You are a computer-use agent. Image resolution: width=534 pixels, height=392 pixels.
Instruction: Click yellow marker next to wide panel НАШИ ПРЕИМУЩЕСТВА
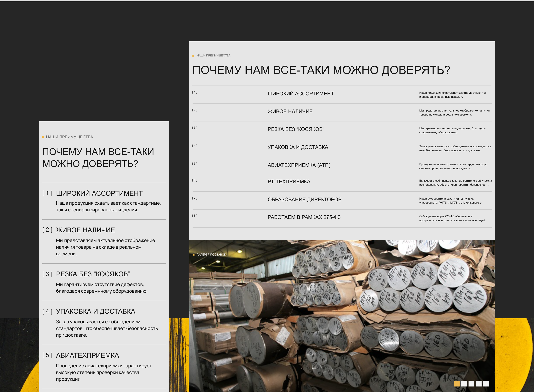[x=193, y=56]
